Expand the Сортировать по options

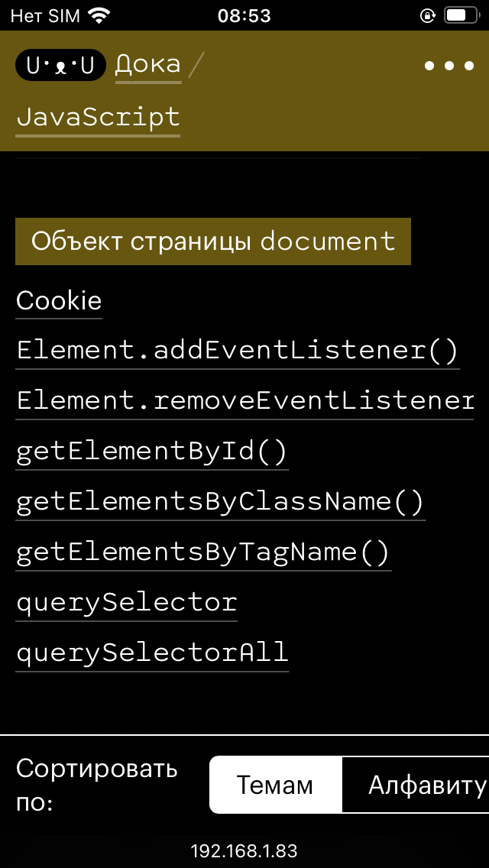coord(97,784)
